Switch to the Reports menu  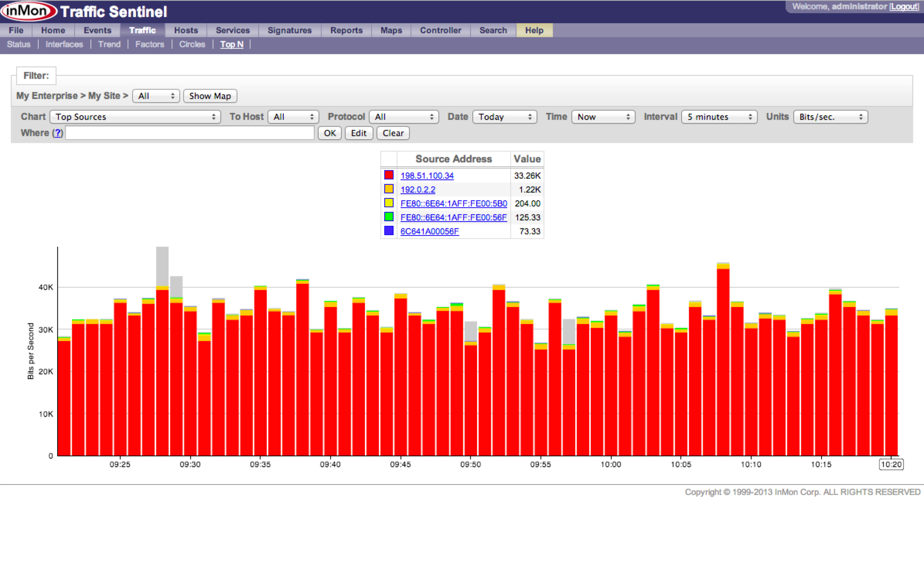(346, 30)
